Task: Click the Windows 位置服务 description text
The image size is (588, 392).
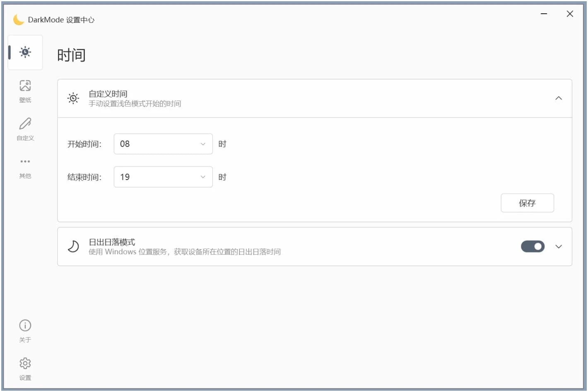Action: [185, 252]
